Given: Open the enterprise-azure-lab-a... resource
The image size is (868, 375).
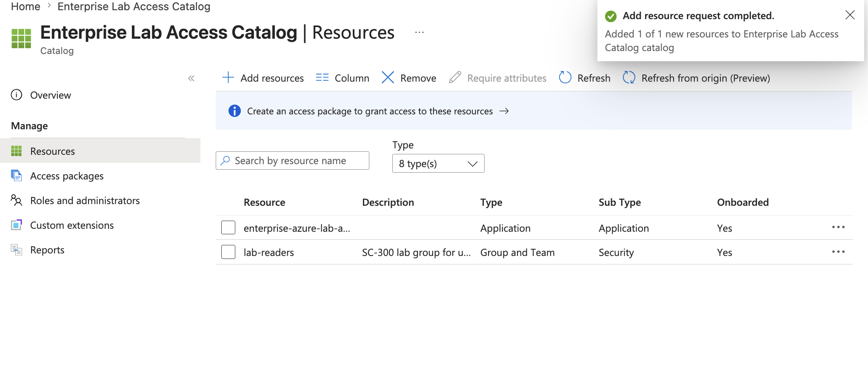Looking at the screenshot, I should click(297, 228).
